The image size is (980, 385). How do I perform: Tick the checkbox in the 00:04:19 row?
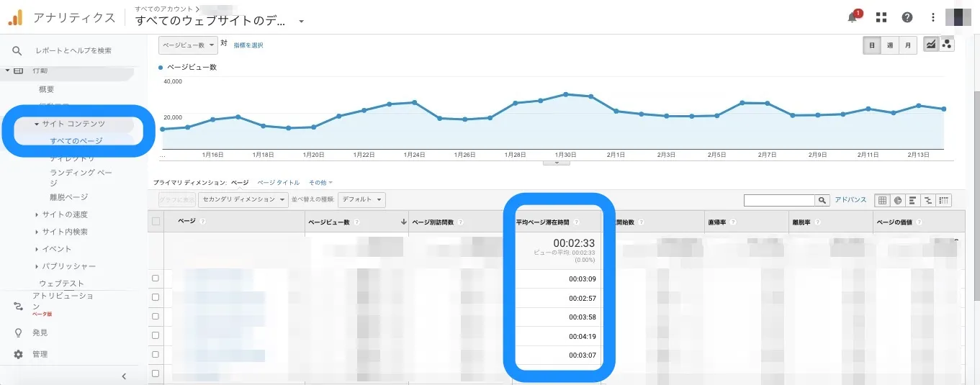156,336
